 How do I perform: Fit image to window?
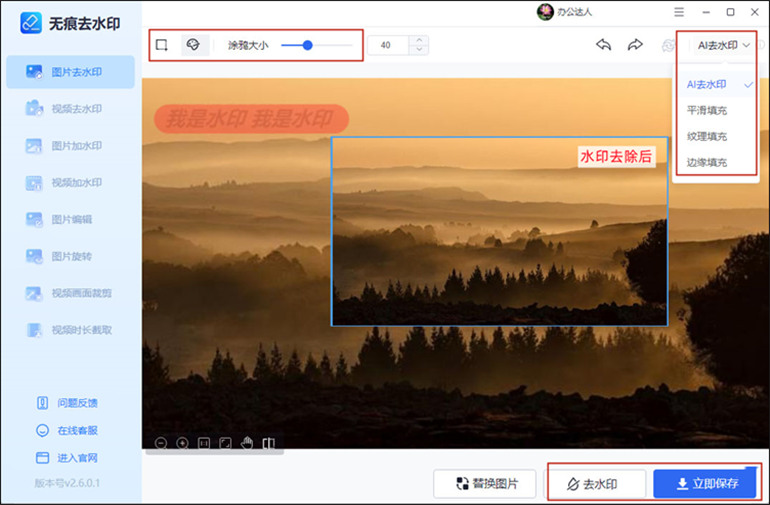point(225,443)
